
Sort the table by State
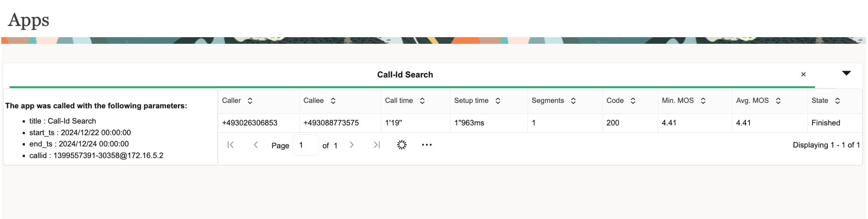coord(837,101)
